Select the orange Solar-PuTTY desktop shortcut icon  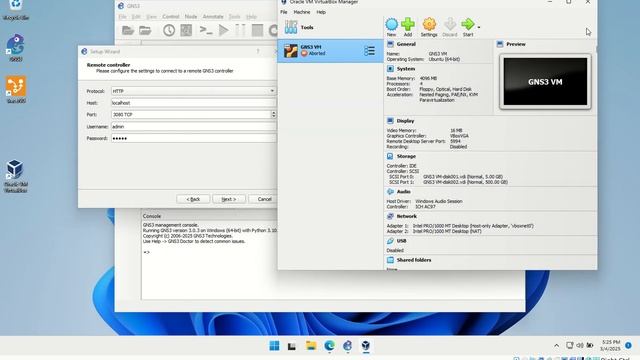pos(16,89)
